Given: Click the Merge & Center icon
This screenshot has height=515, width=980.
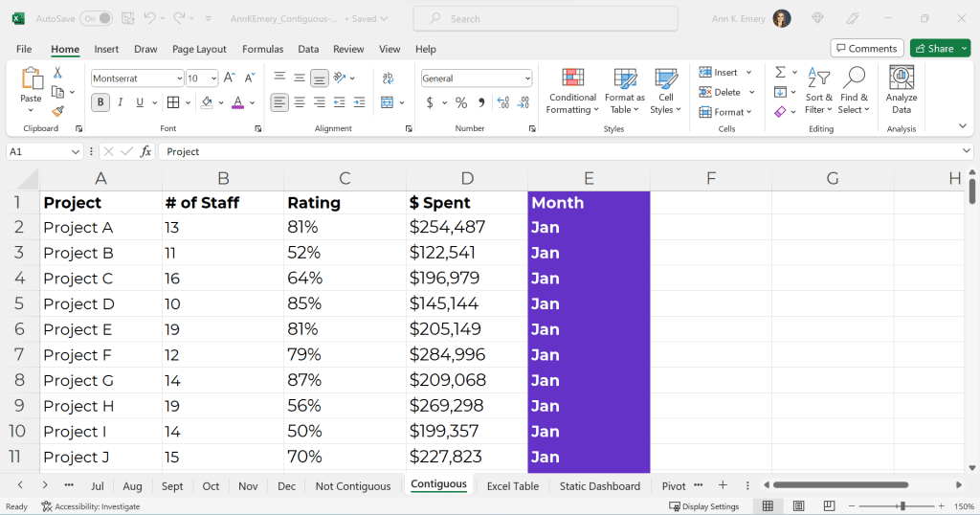Looking at the screenshot, I should pos(387,102).
